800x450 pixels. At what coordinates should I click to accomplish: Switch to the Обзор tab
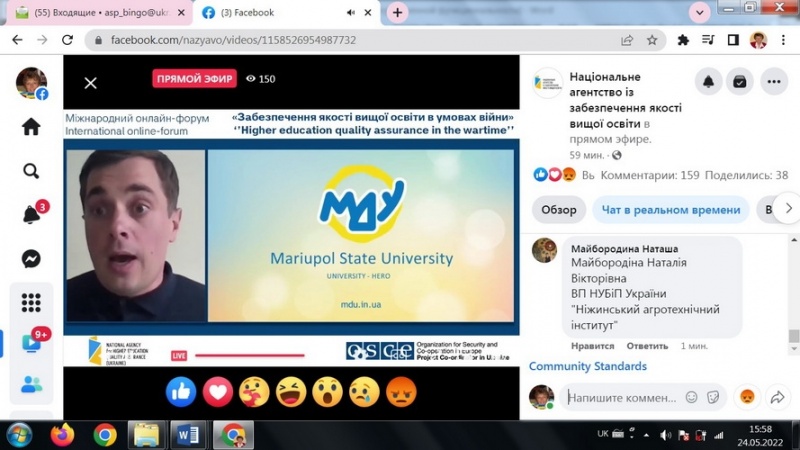[559, 210]
